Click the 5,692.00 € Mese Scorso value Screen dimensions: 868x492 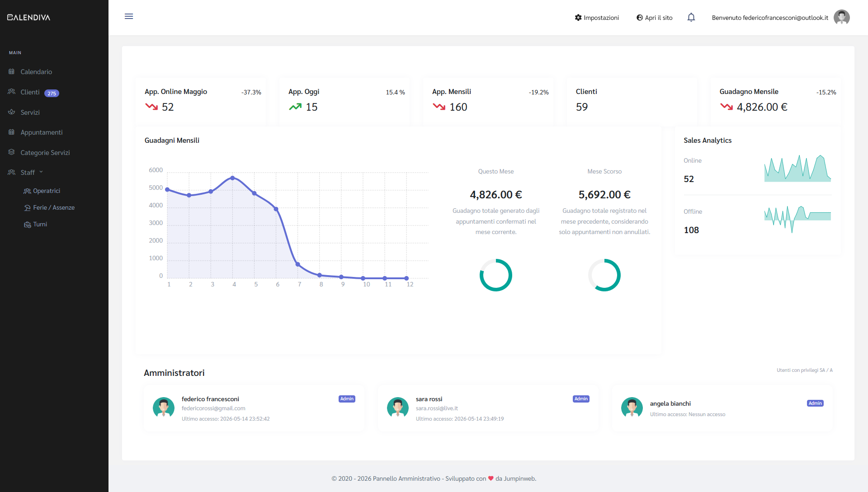604,195
